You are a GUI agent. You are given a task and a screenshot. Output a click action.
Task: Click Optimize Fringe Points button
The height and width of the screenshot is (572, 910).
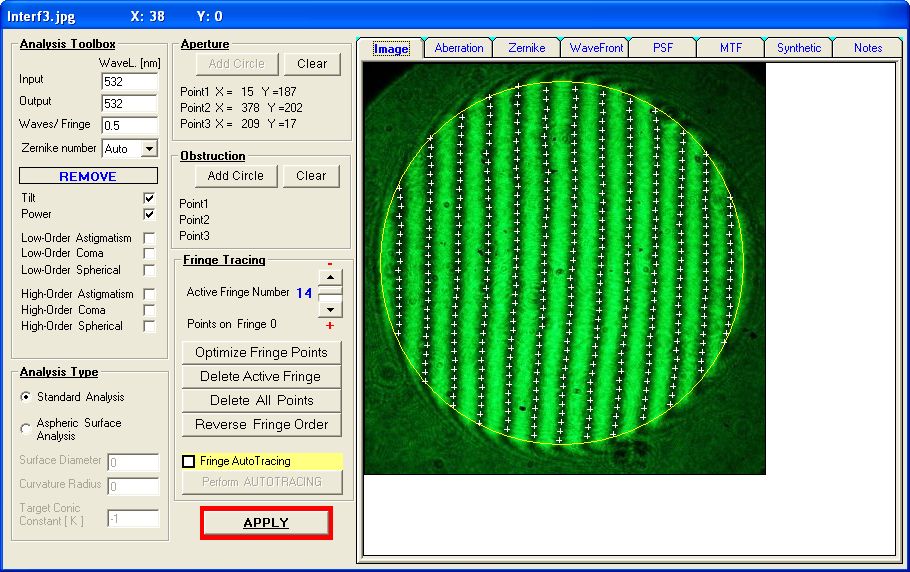coord(261,353)
